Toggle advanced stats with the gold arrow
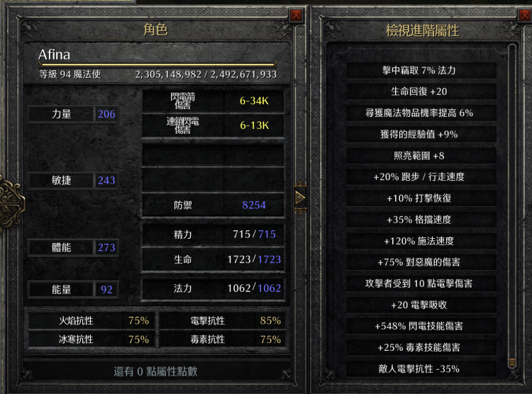Screen dimensions: 532x394 (300, 198)
